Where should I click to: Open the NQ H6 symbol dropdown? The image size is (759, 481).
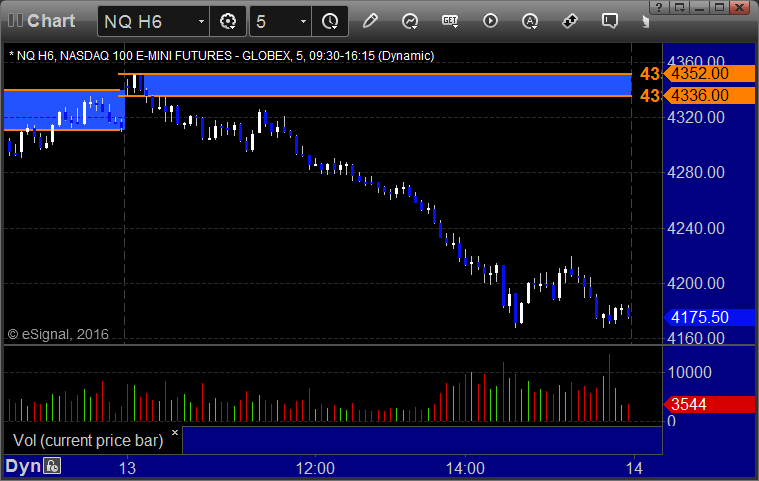click(201, 22)
